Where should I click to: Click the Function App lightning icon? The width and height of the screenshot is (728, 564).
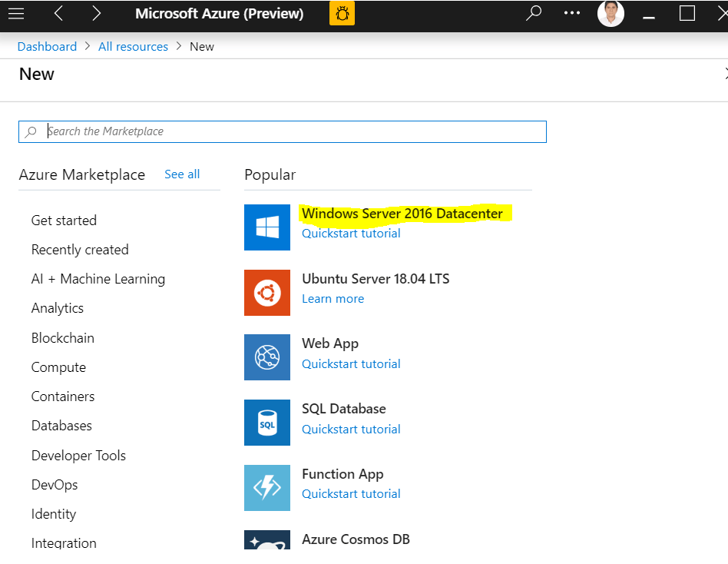click(267, 488)
